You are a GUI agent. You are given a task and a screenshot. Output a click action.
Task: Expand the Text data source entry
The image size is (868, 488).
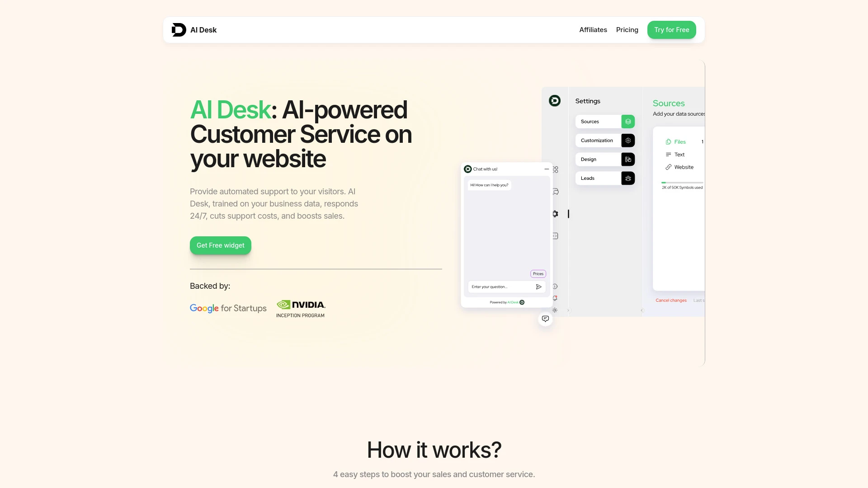(x=679, y=155)
